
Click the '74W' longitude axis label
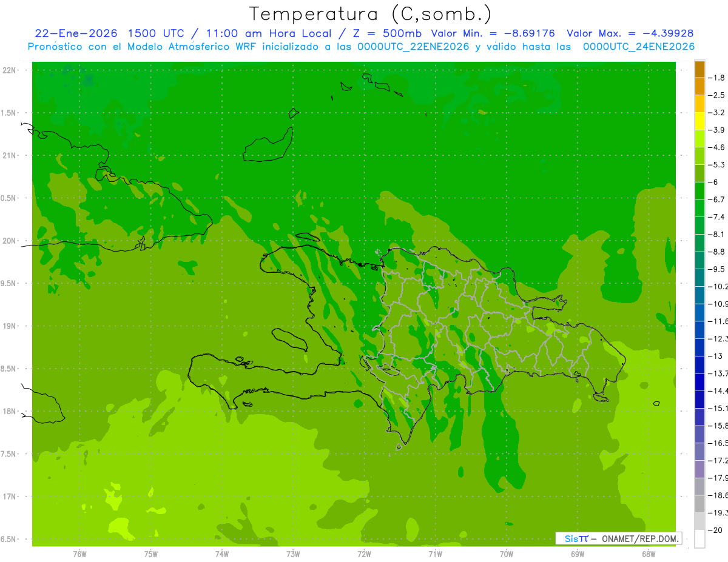pos(221,554)
